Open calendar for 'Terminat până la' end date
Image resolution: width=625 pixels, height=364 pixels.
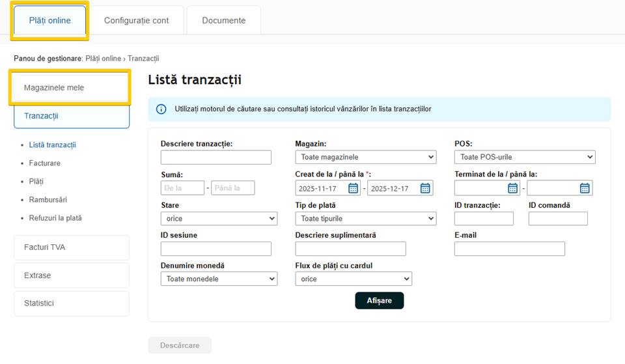(x=585, y=188)
